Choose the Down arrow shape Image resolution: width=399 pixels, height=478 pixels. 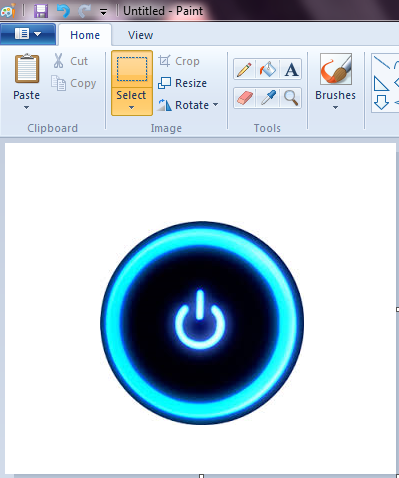(x=381, y=102)
